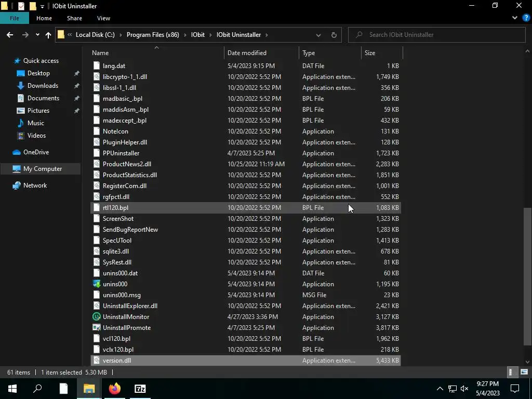Sort by the Type column header
This screenshot has width=532, height=399.
pyautogui.click(x=330, y=53)
